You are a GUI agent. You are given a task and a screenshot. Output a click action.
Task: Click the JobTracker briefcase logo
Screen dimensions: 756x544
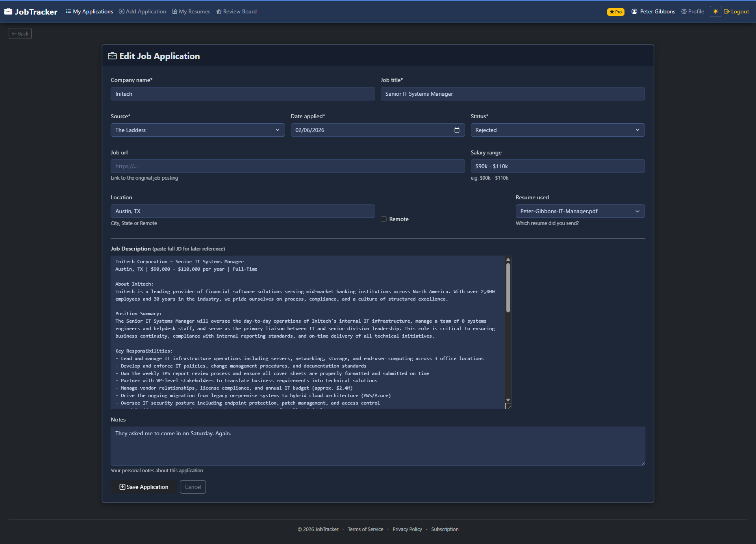pyautogui.click(x=8, y=11)
